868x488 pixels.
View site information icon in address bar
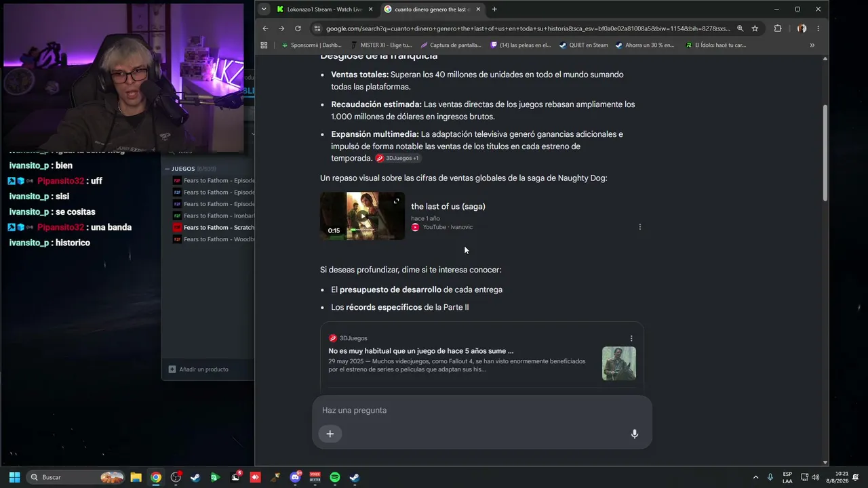point(317,28)
